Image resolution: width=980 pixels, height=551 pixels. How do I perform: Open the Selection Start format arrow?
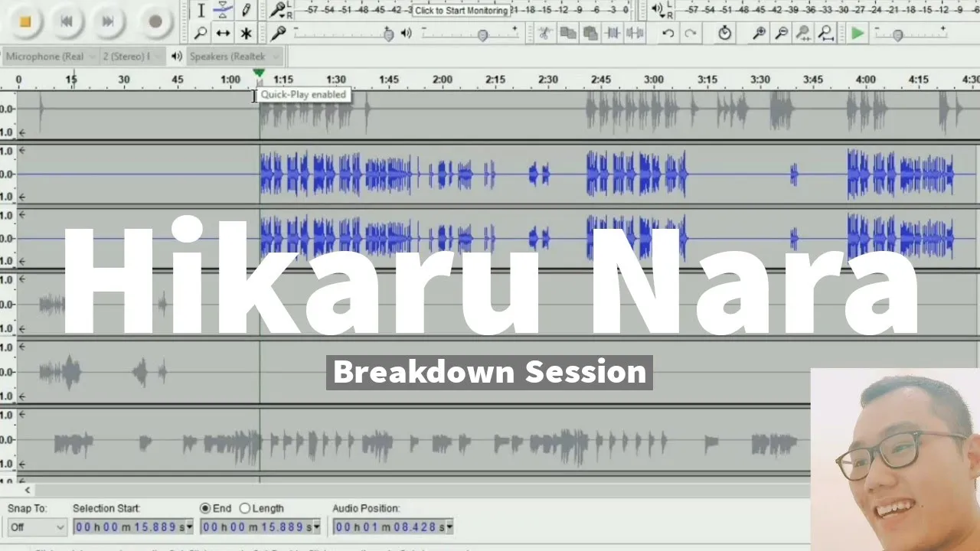[x=190, y=527]
